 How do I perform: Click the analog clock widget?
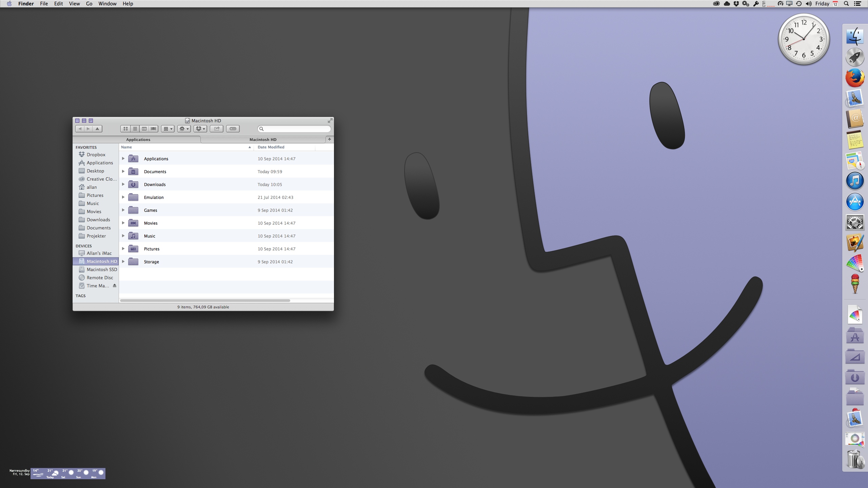coord(804,39)
